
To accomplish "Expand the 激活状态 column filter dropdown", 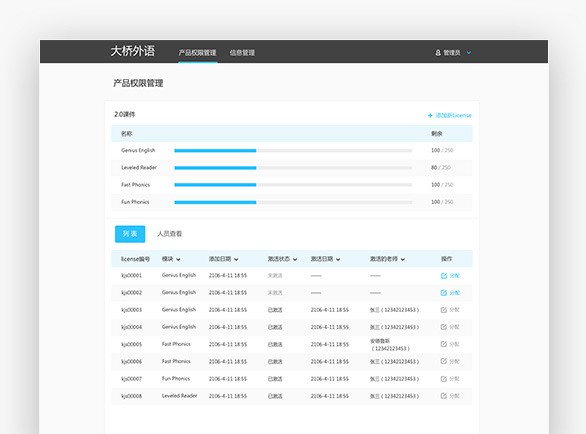I will point(295,259).
